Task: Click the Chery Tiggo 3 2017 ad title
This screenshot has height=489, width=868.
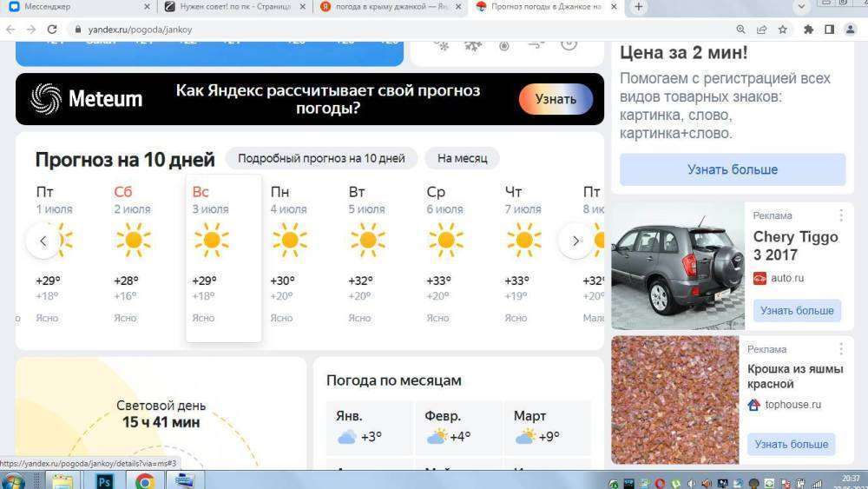Action: 795,246
